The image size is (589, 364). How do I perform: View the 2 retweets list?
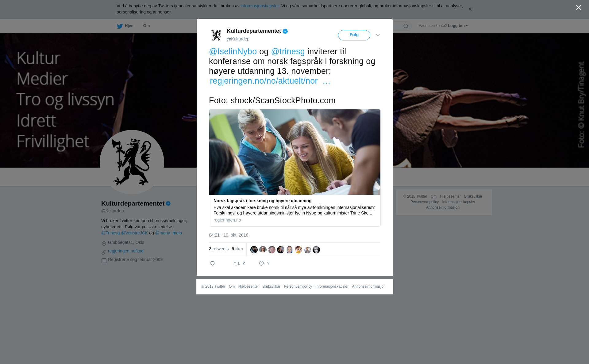tap(219, 249)
